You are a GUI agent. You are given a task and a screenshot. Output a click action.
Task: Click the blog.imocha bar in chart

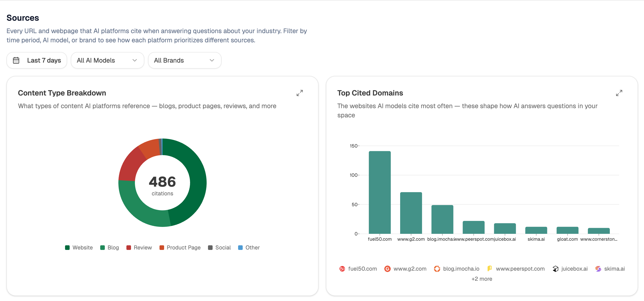click(442, 220)
